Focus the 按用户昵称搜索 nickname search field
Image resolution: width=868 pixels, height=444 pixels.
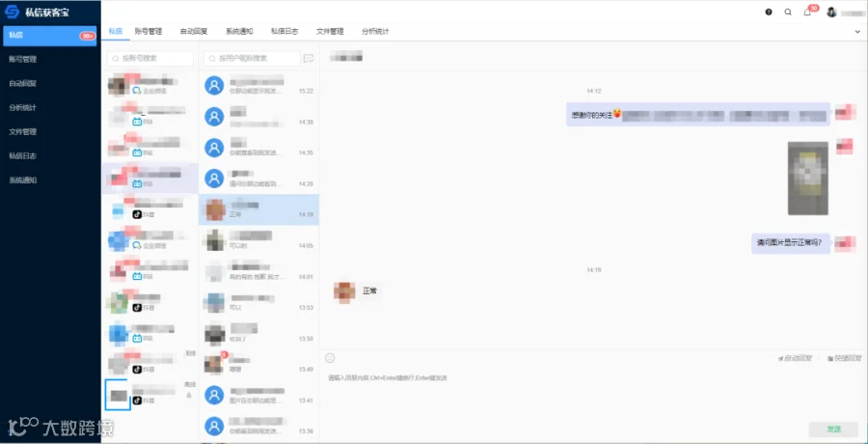tap(252, 58)
